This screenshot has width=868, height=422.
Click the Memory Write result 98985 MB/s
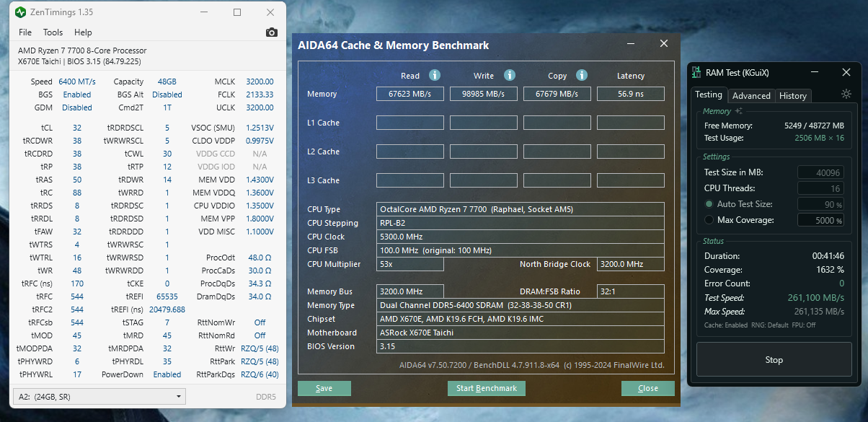point(484,94)
